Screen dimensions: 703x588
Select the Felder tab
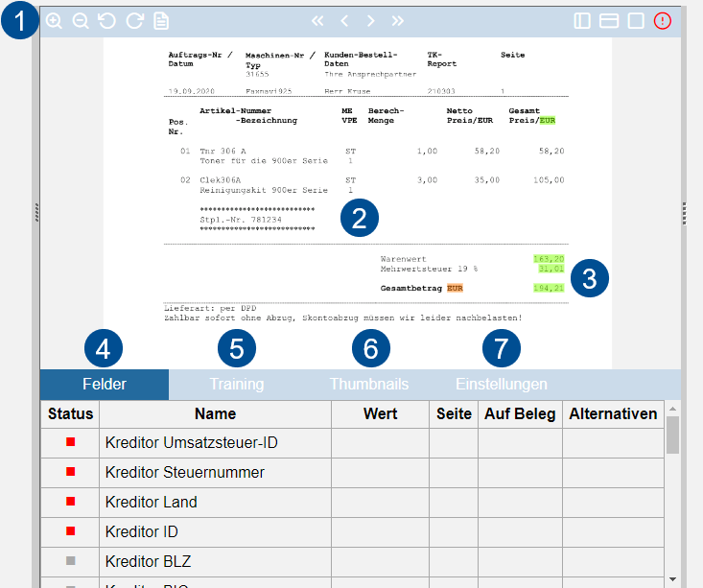[x=105, y=385]
